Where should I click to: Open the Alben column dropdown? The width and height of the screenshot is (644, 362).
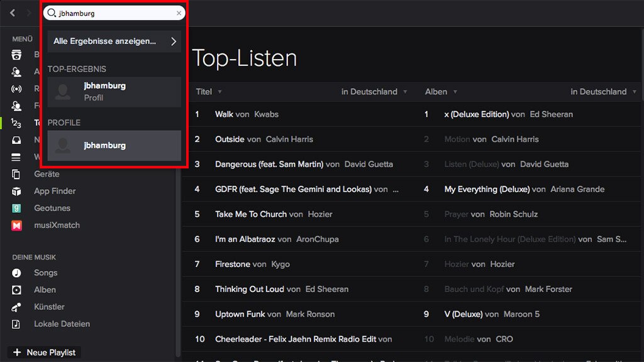point(453,92)
